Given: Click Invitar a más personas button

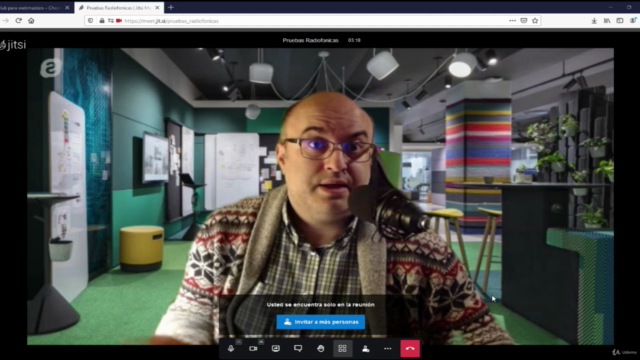Looking at the screenshot, I should 321,322.
